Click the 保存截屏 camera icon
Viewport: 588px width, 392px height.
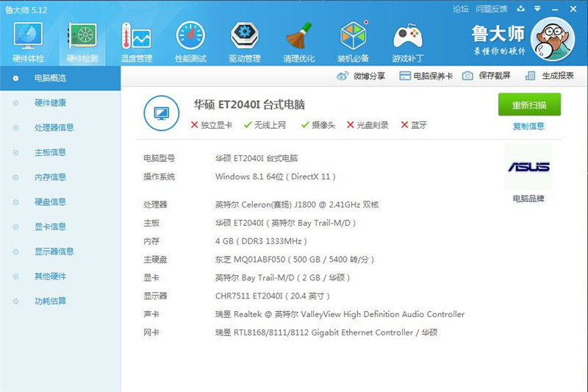[x=467, y=76]
